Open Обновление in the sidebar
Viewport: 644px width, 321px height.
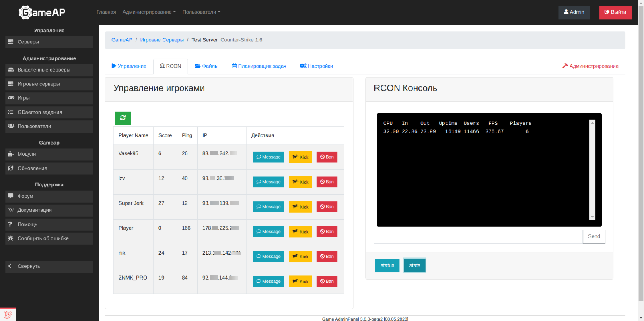pyautogui.click(x=49, y=168)
